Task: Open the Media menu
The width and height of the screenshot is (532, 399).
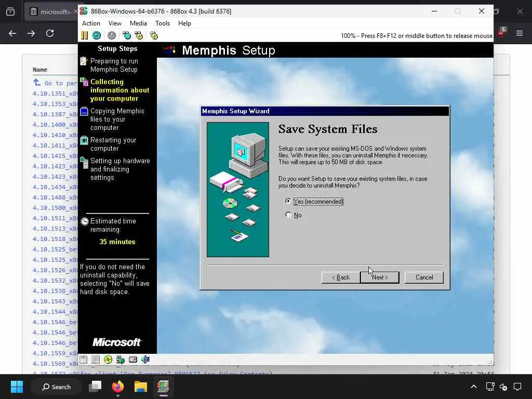Action: click(x=138, y=23)
